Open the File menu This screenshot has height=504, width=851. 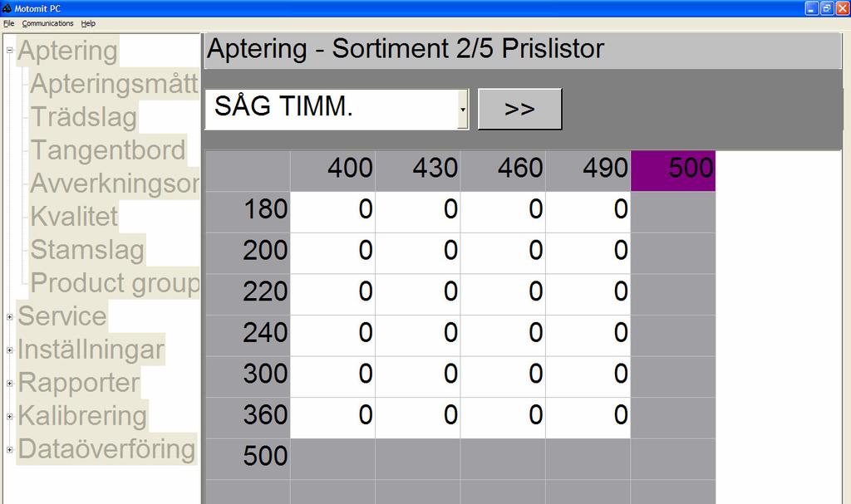(x=8, y=23)
